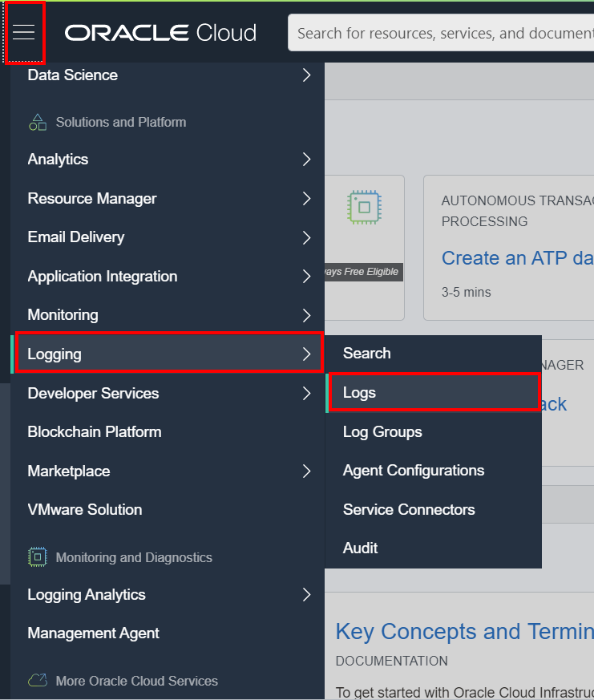Open the hamburger navigation menu
Image resolution: width=594 pixels, height=700 pixels.
click(25, 33)
